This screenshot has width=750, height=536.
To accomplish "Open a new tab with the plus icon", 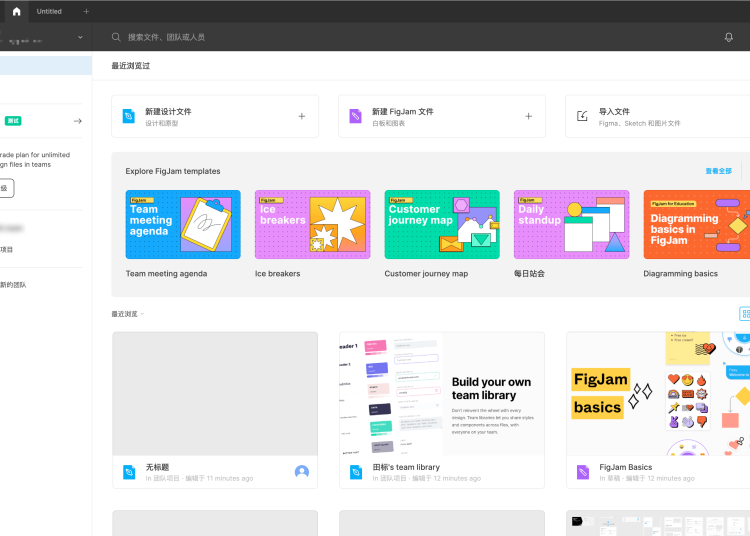I will (86, 11).
